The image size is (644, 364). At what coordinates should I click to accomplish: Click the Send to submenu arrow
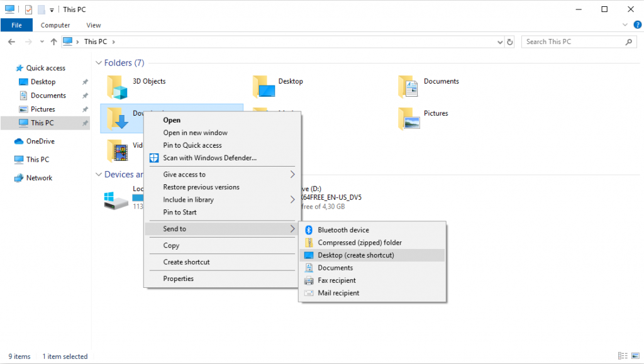click(x=292, y=229)
